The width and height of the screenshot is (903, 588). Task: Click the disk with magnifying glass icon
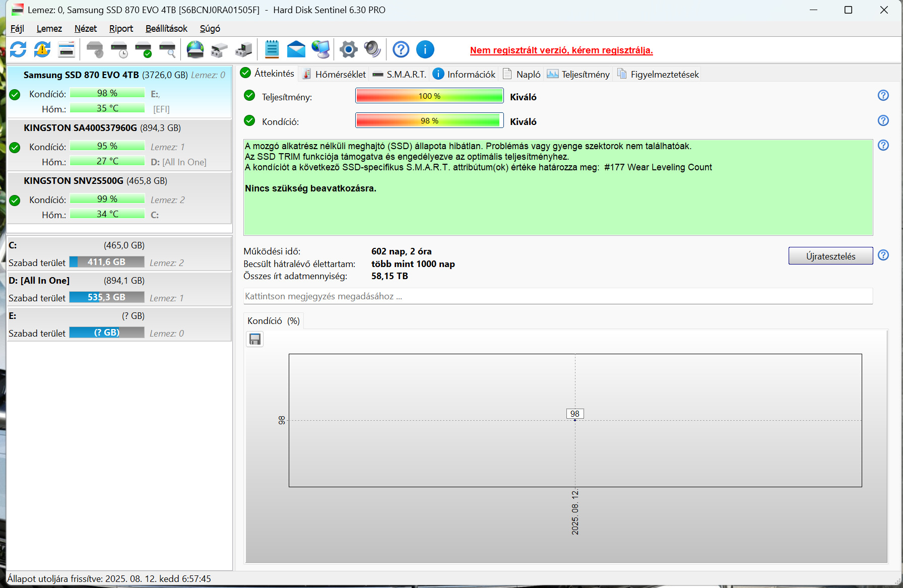(167, 49)
